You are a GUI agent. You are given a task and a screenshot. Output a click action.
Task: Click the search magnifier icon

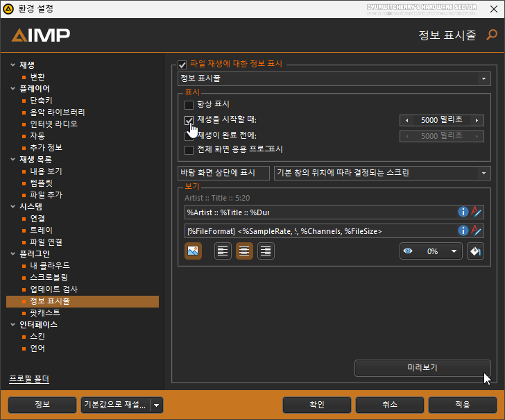tap(492, 35)
